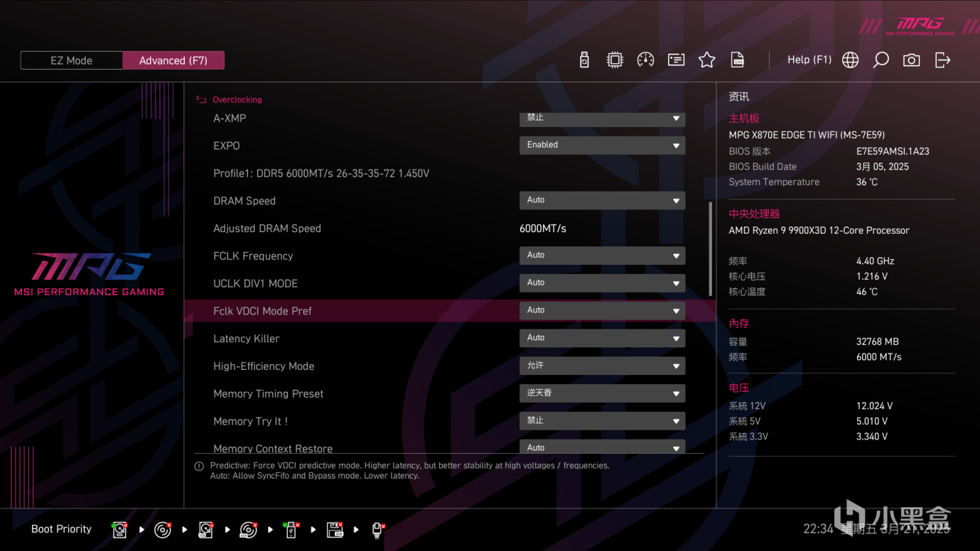The height and width of the screenshot is (551, 980).
Task: Click the '资讯' panel heading
Action: pyautogui.click(x=739, y=97)
